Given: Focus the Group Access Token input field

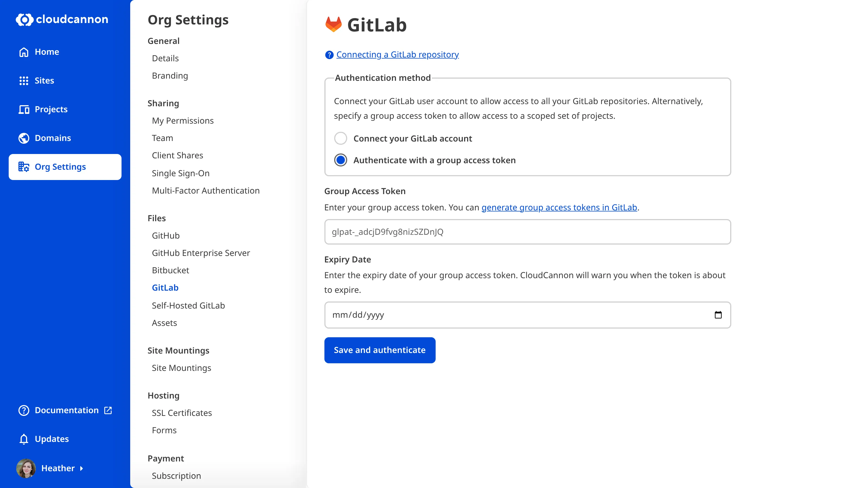Looking at the screenshot, I should [x=527, y=232].
